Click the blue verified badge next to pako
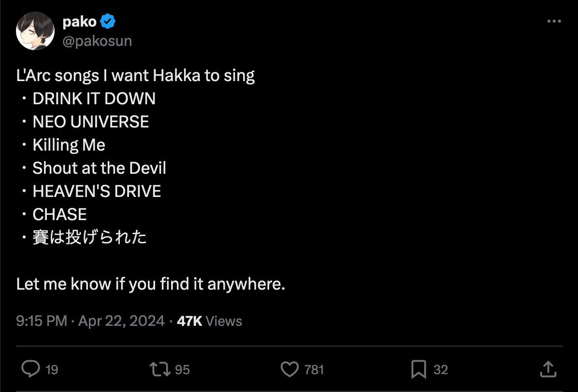This screenshot has height=392, width=578. 107,22
